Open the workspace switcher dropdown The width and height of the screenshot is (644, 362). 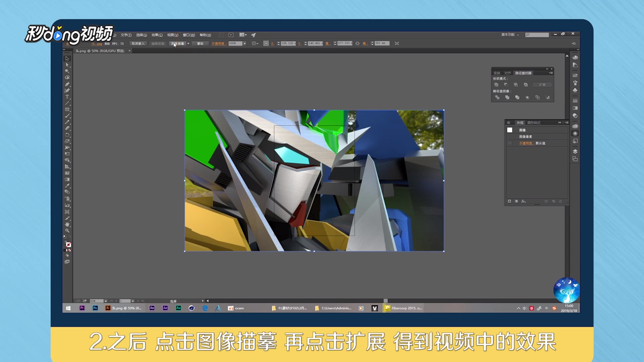[509, 35]
